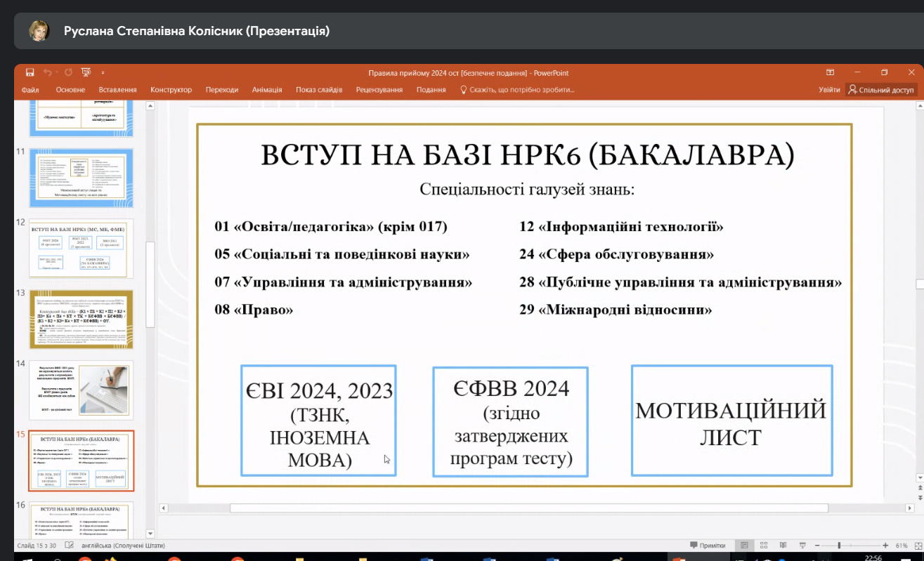Click the zoom slider handle
Screen dimensions: 924x561
[x=839, y=545]
